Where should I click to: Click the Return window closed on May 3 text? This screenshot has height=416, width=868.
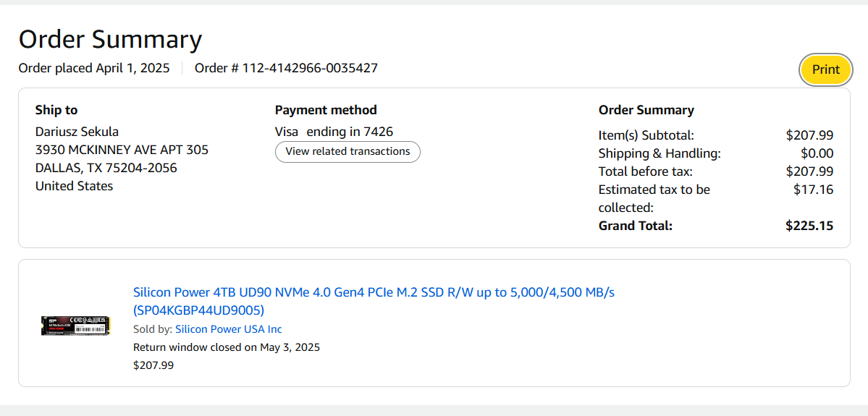click(226, 347)
